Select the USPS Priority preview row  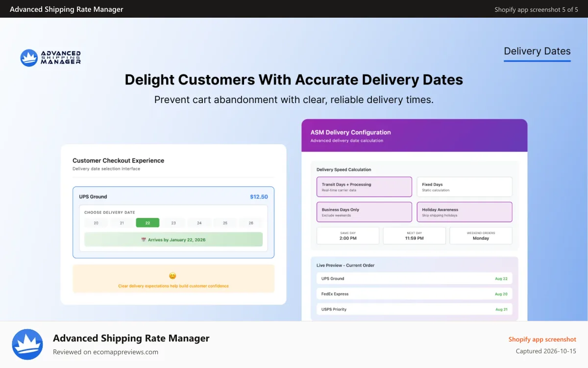click(415, 309)
